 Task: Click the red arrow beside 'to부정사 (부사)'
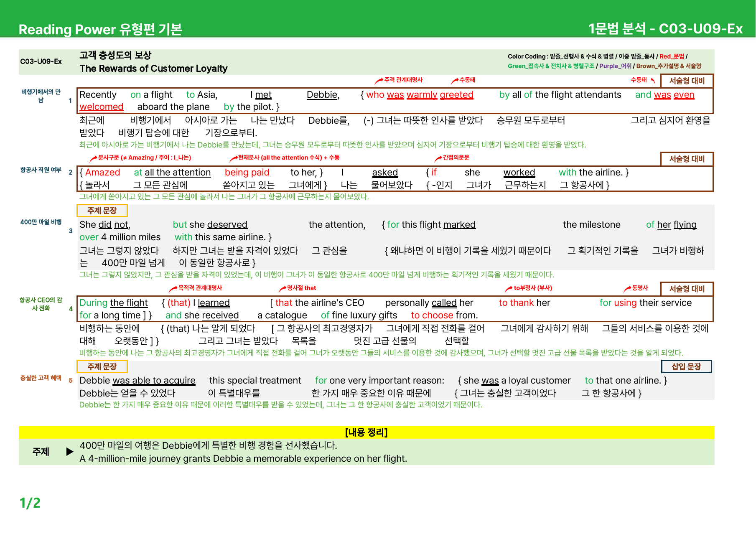[509, 289]
